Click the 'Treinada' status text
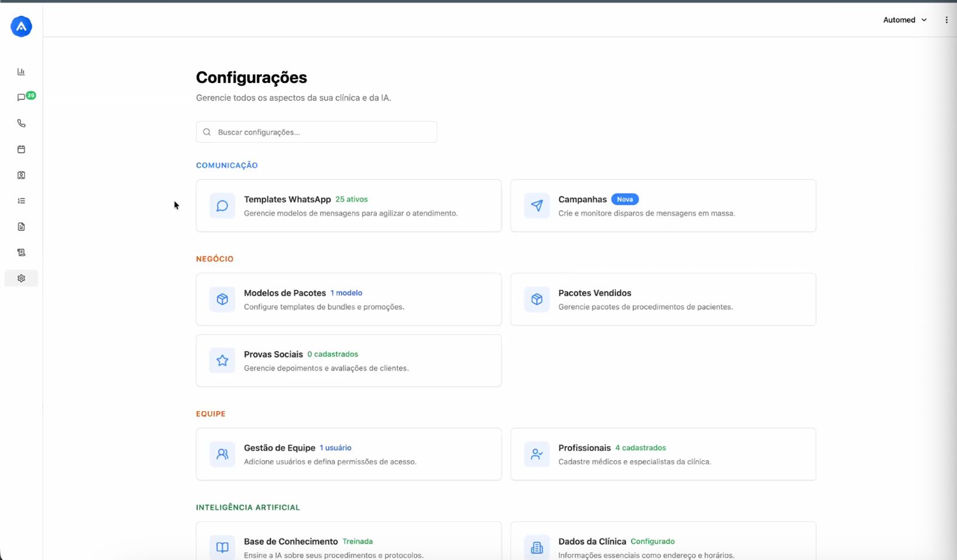This screenshot has height=560, width=957. point(358,541)
